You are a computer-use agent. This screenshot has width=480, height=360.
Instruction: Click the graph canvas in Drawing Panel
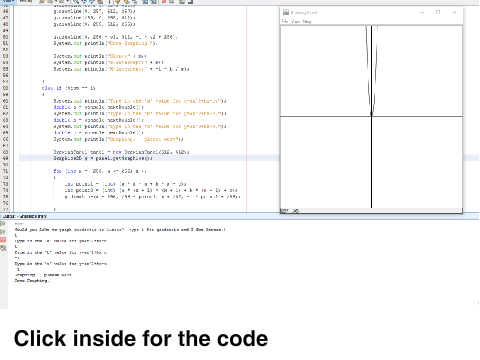point(371,117)
